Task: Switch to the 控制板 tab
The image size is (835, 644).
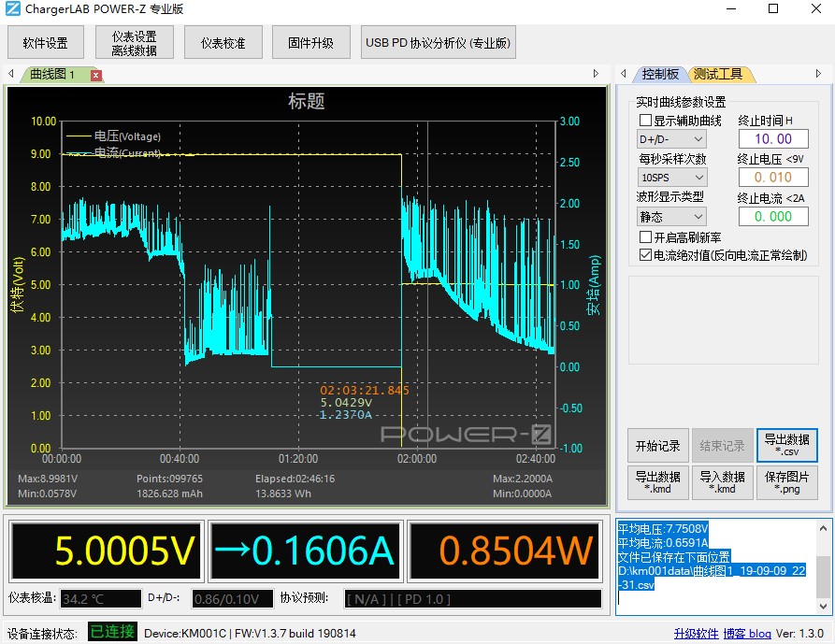Action: coord(660,75)
